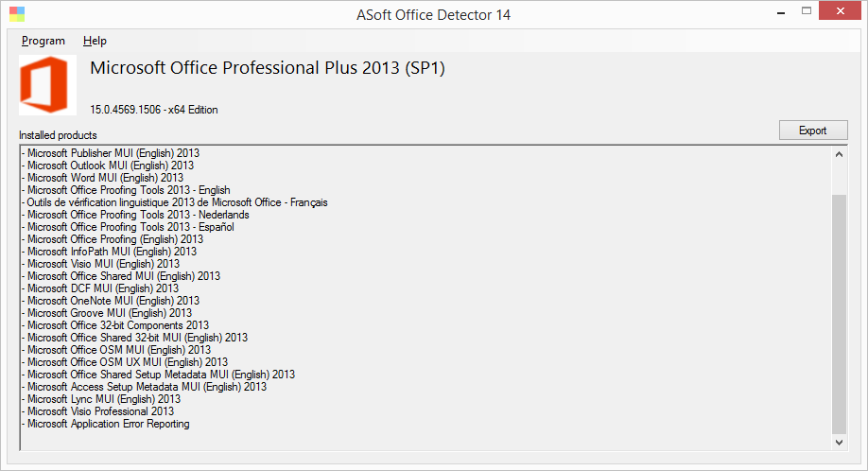
Task: Select Microsoft Publisher MUI (English) 2013 entry
Action: point(113,153)
